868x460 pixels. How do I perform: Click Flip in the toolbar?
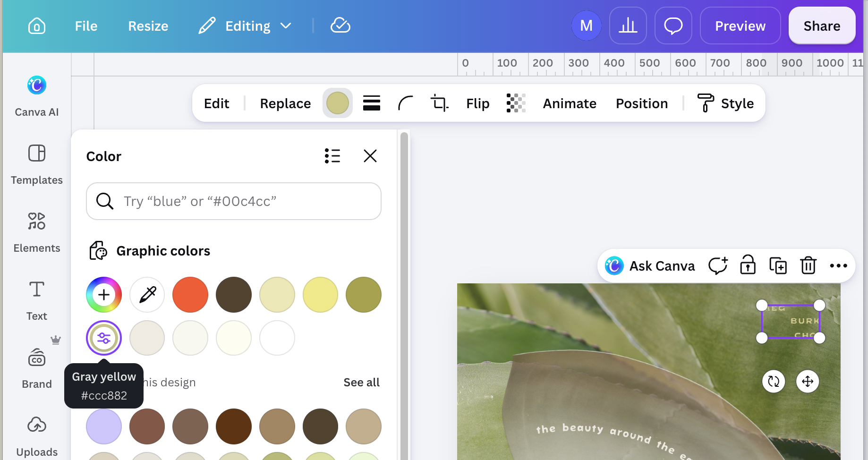tap(477, 103)
